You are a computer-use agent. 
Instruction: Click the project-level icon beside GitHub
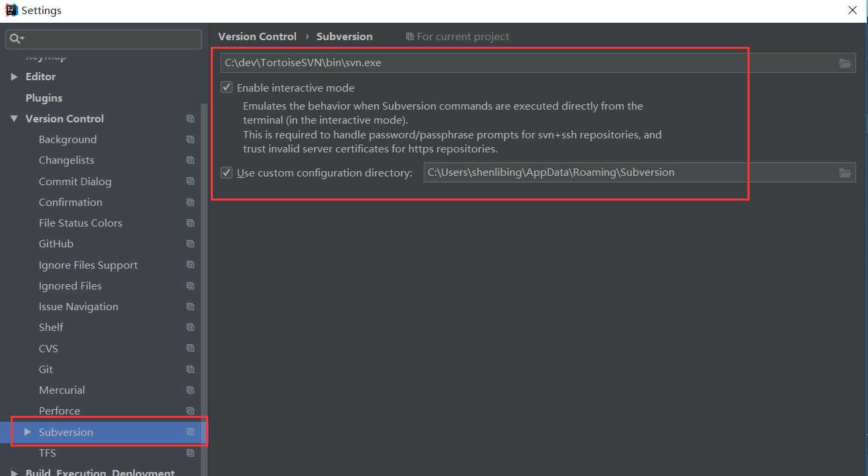click(190, 244)
